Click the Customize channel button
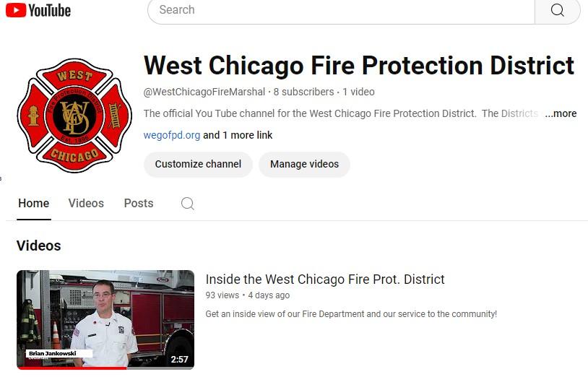The image size is (588, 377). click(198, 164)
